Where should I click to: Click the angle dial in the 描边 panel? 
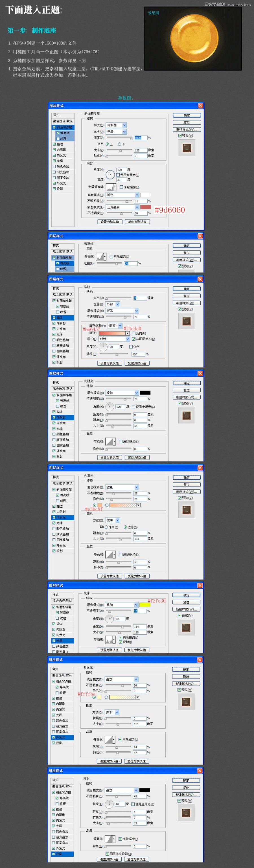103,347
